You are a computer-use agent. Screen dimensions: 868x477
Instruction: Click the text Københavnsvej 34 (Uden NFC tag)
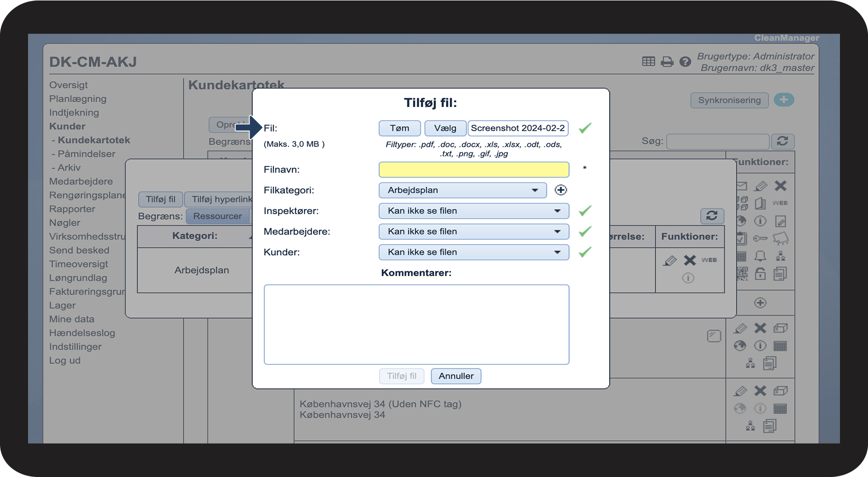pos(381,404)
